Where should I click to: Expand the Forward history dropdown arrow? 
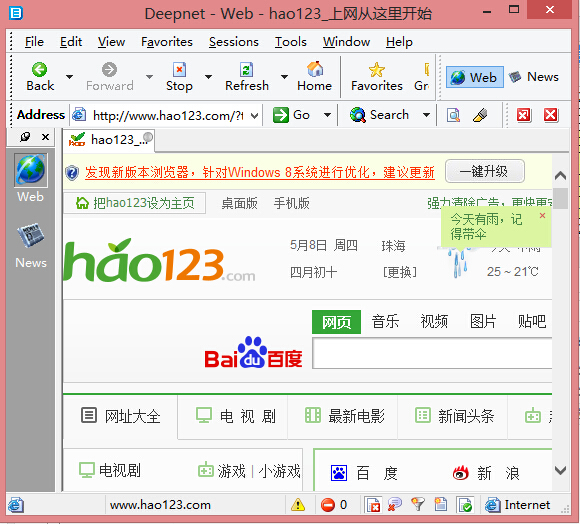[149, 77]
